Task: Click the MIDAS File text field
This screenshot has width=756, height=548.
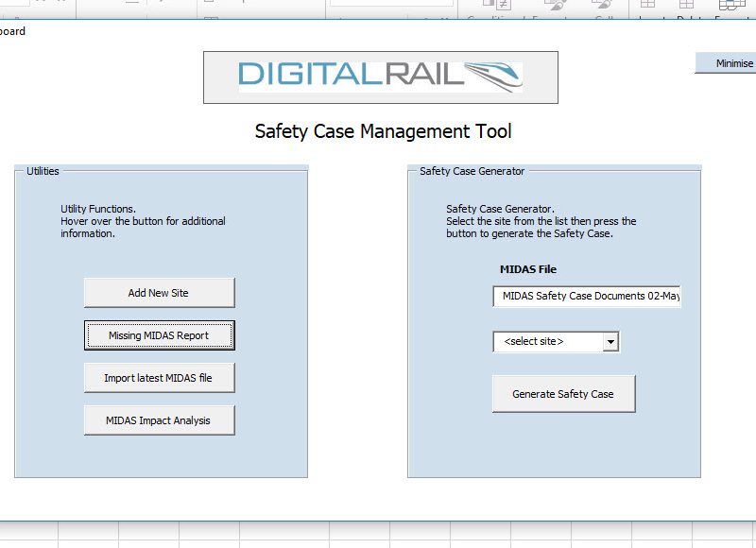Action: (x=587, y=296)
